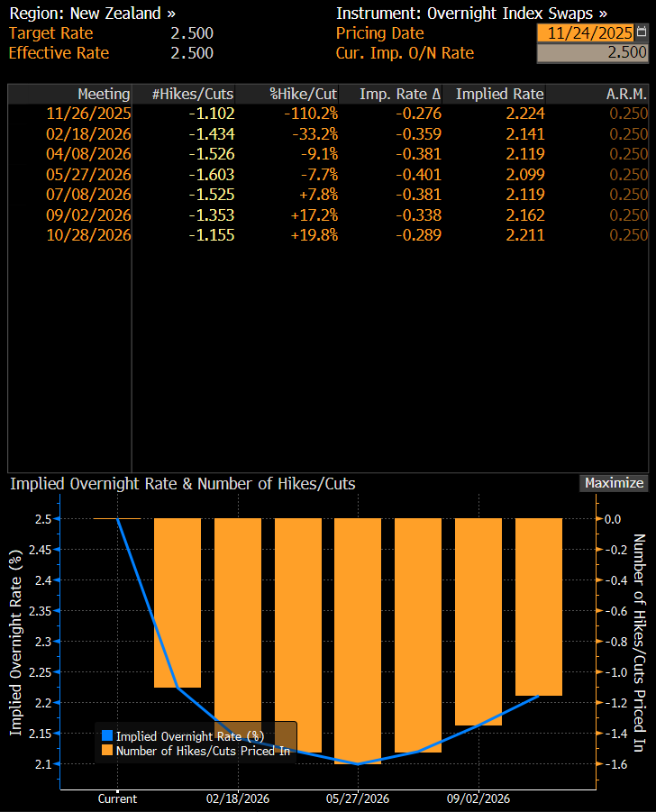
Task: Click the Pricing Date input field
Action: click(x=588, y=32)
